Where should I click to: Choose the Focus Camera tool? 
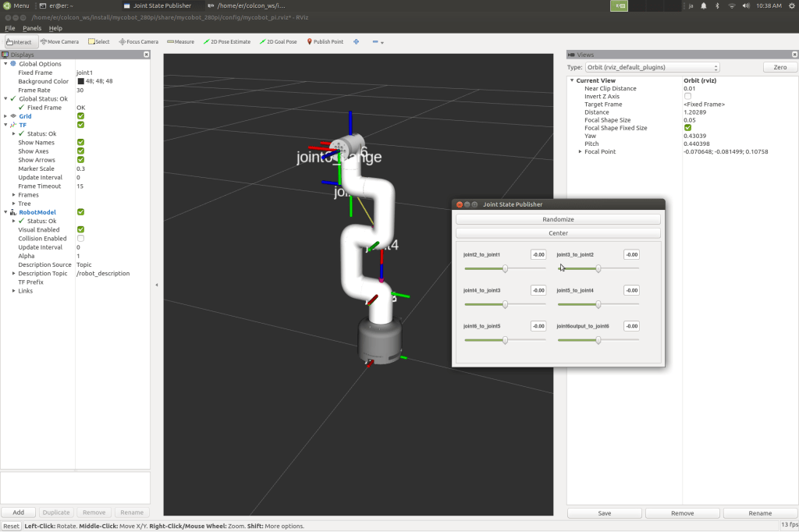[139, 42]
